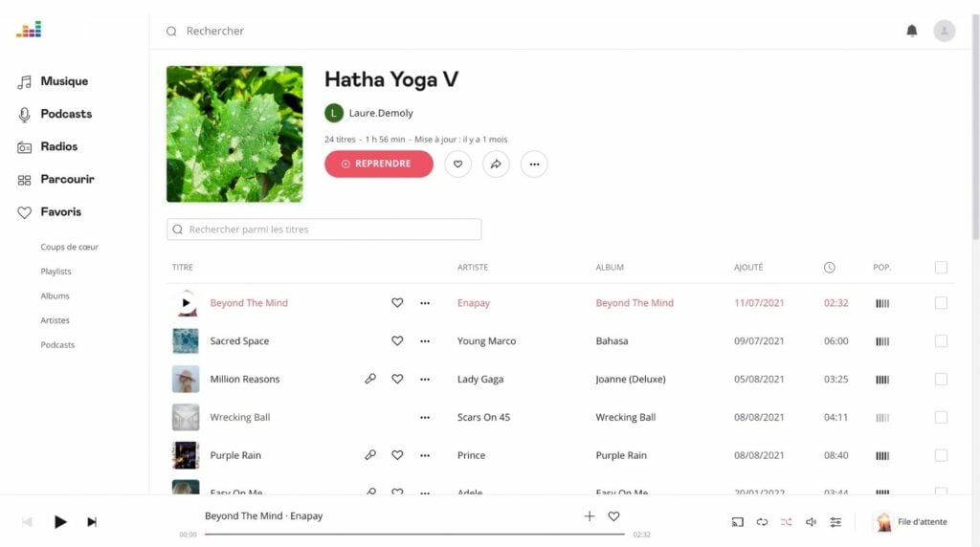Click the Rechercher search field

[215, 32]
